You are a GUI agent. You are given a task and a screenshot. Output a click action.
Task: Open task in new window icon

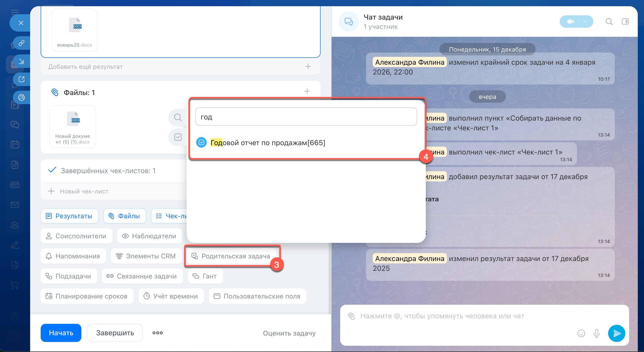[x=22, y=79]
